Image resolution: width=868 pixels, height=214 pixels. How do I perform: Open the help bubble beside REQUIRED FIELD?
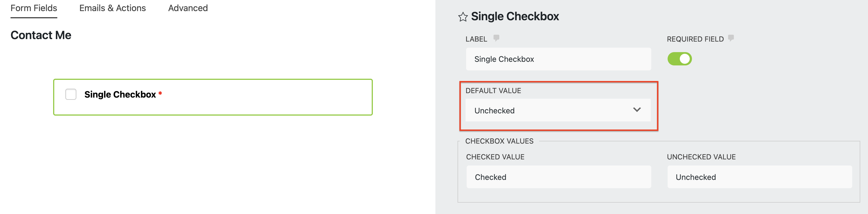tap(730, 38)
